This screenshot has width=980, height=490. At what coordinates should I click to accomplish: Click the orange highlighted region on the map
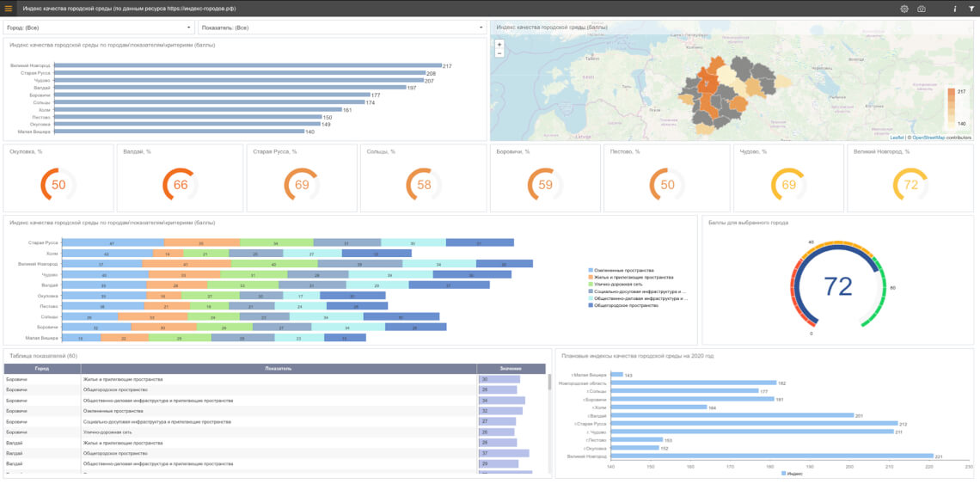[x=708, y=83]
